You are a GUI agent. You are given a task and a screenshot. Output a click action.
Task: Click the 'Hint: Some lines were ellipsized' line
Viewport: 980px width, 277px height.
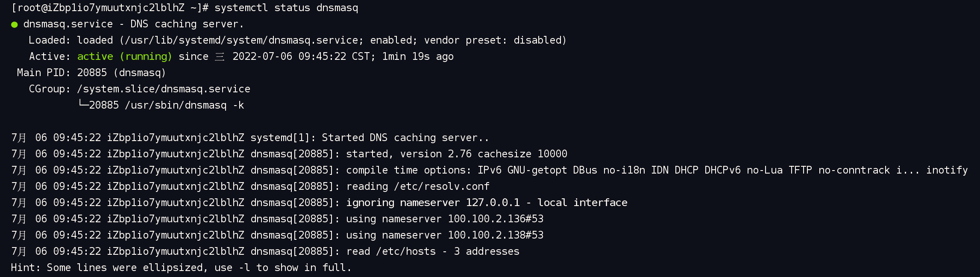[181, 268]
